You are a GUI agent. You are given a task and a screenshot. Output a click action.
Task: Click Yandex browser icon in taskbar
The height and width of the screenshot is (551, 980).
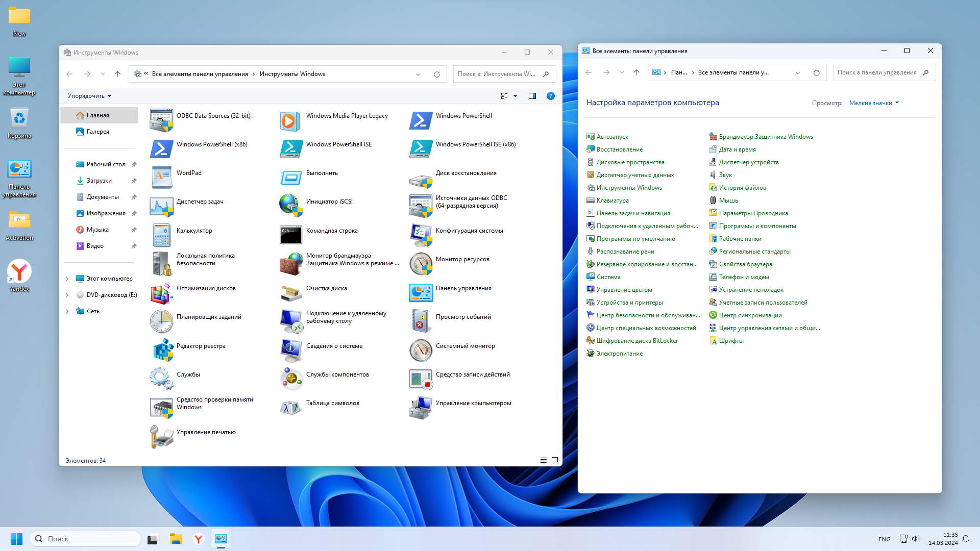coord(199,539)
